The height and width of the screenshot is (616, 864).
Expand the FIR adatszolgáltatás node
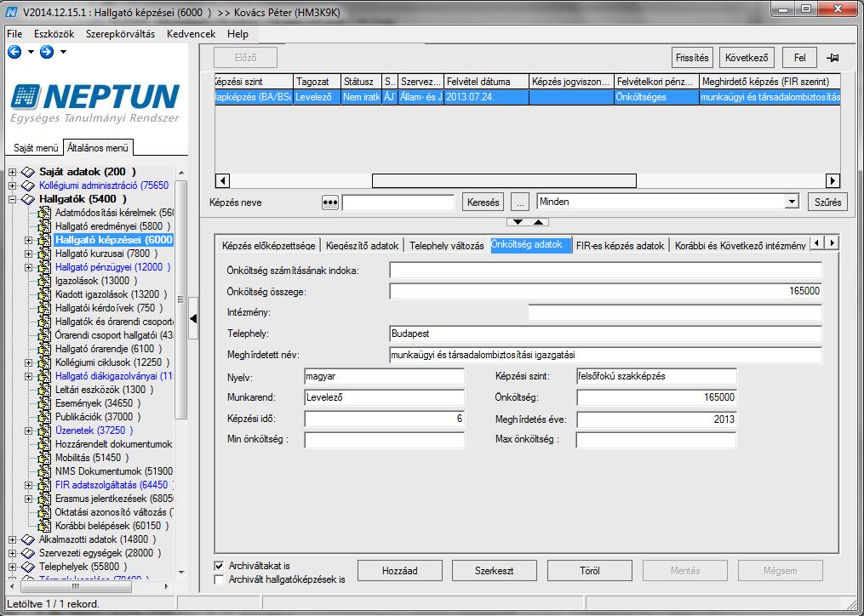click(x=29, y=486)
